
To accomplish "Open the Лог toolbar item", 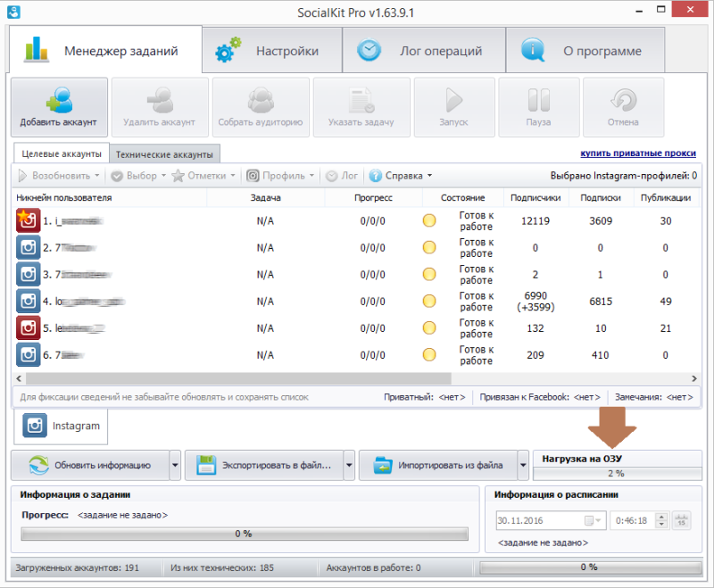I will pyautogui.click(x=343, y=176).
